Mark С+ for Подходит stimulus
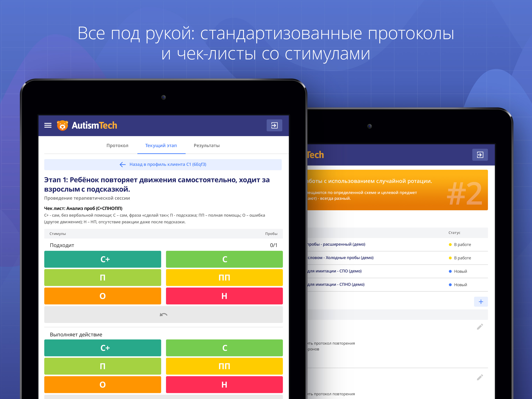Viewport: 532px width, 399px height. 103,259
